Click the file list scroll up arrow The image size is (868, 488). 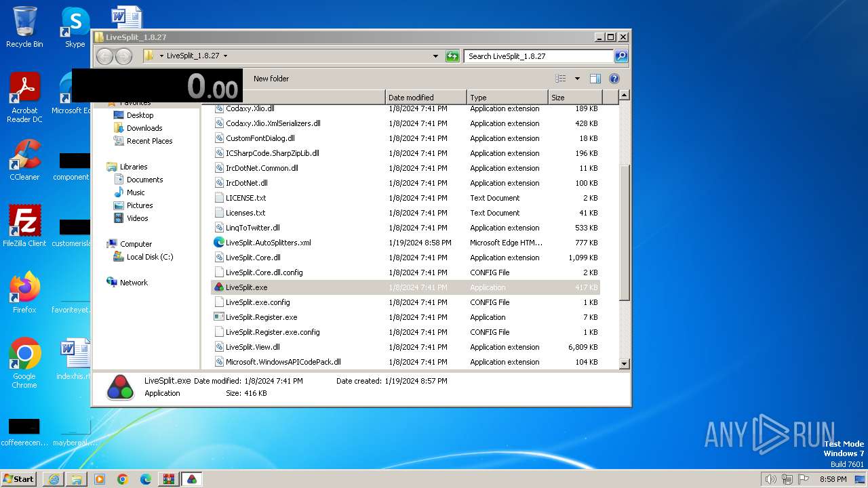[625, 96]
